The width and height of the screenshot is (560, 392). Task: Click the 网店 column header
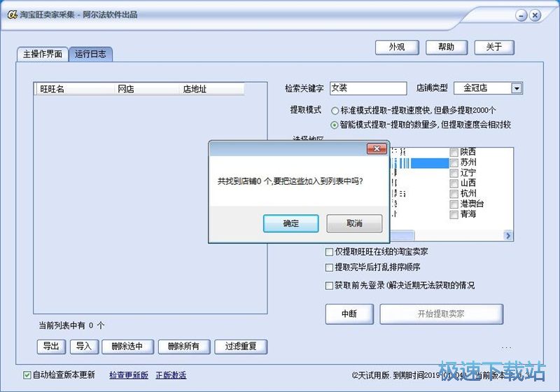pos(146,89)
